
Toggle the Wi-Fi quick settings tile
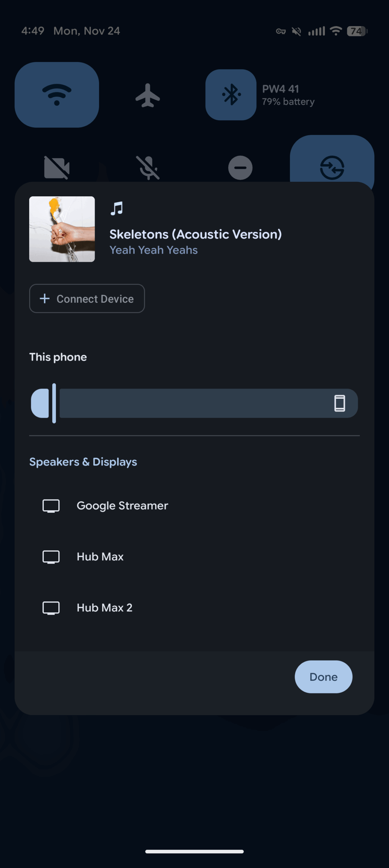pyautogui.click(x=57, y=95)
